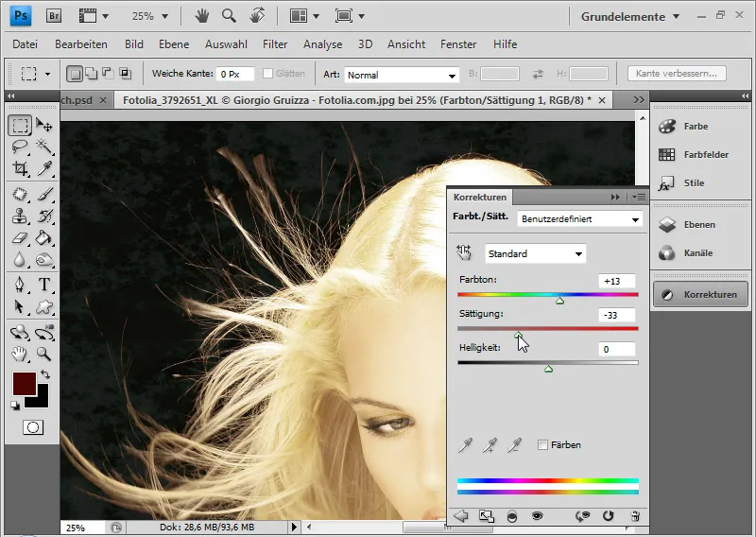Open the Ebene menu

(x=174, y=44)
